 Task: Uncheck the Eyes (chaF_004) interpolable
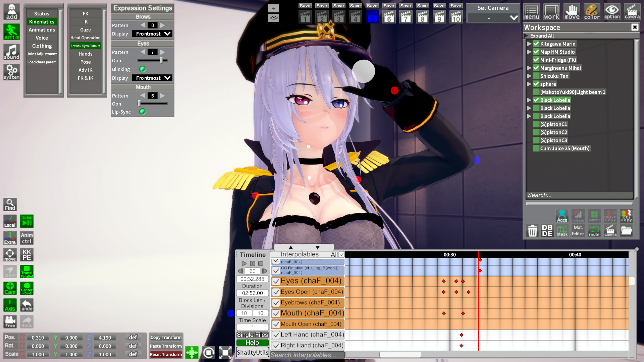coord(276,281)
